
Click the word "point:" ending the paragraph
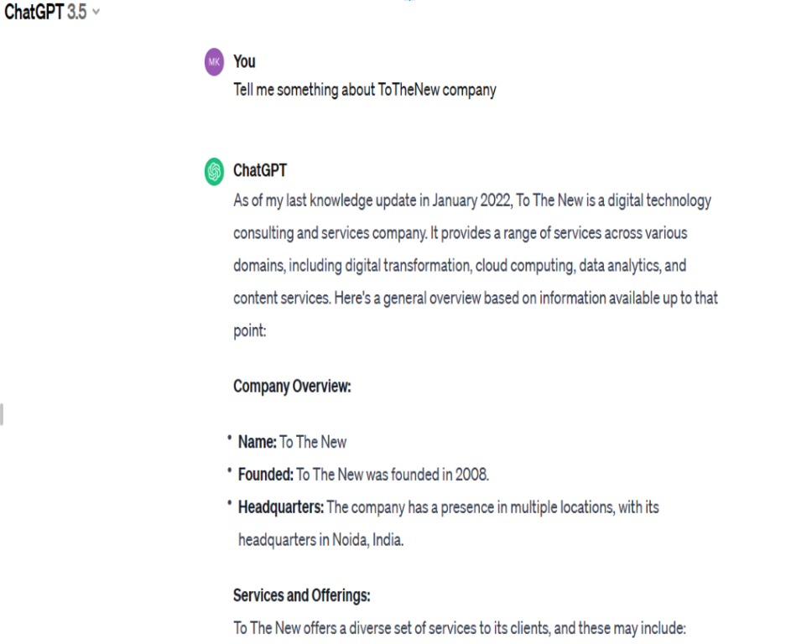(x=250, y=330)
